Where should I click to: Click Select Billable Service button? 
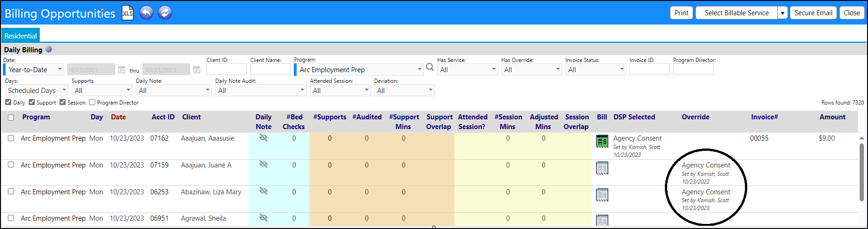(737, 13)
